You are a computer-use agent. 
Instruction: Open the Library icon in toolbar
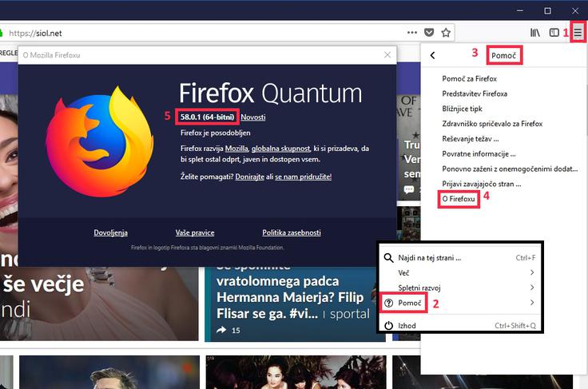click(535, 33)
